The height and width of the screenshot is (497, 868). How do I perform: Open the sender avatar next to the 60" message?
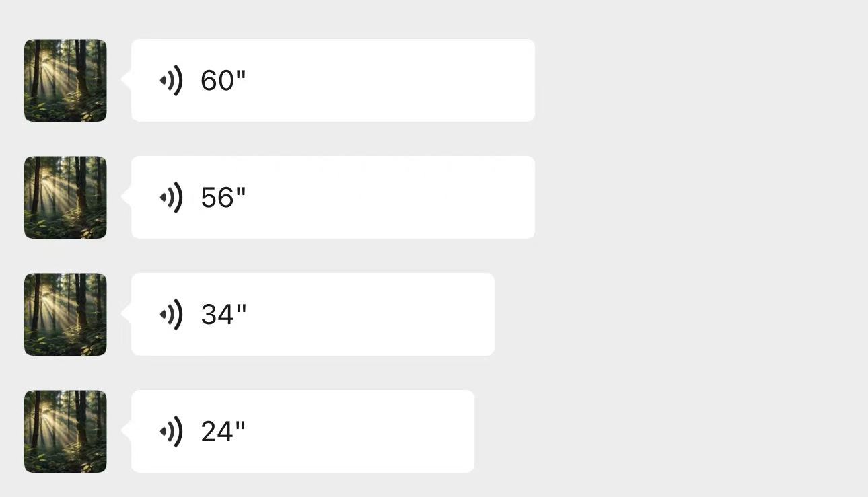click(x=65, y=81)
